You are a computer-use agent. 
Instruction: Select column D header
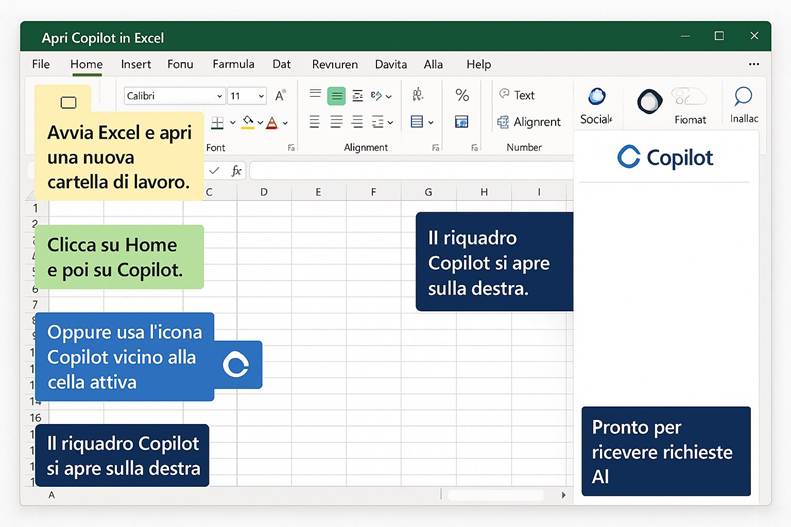pyautogui.click(x=264, y=192)
